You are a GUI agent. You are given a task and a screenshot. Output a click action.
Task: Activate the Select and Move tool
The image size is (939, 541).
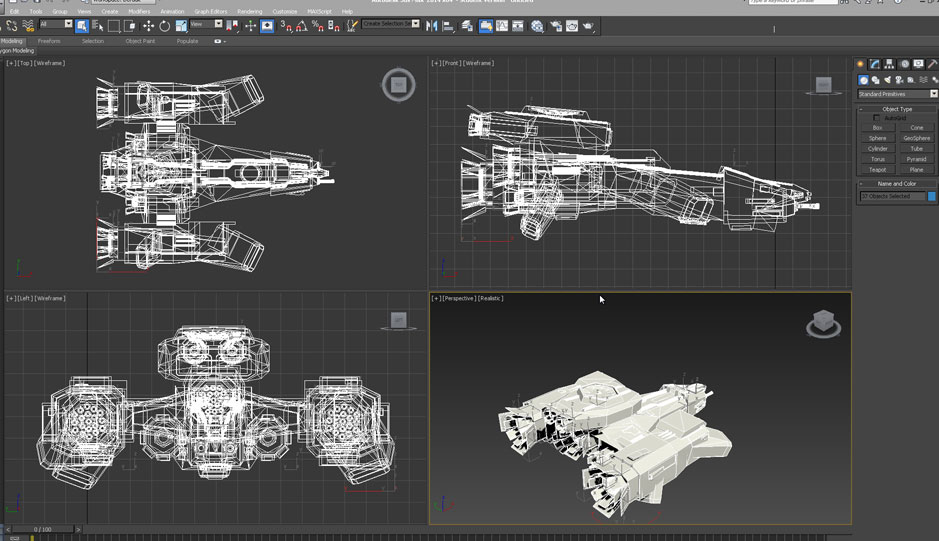(x=148, y=26)
